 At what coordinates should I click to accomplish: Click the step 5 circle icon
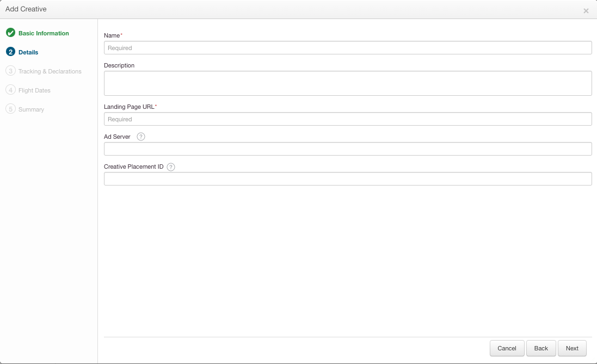[x=10, y=109]
